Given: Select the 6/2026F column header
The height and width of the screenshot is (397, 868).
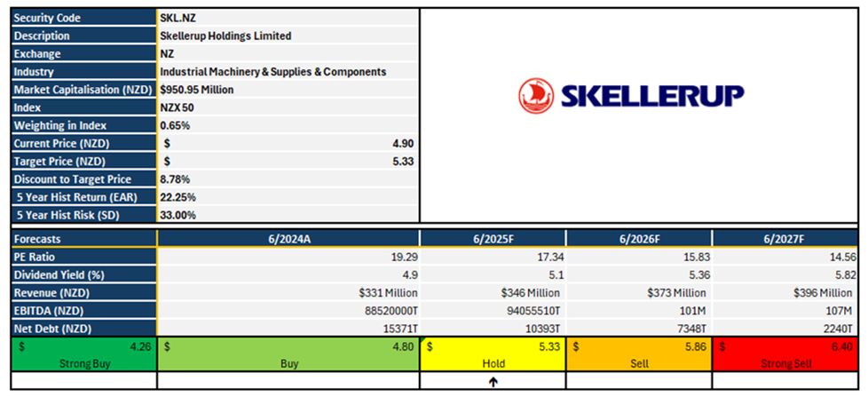Looking at the screenshot, I should click(x=639, y=239).
